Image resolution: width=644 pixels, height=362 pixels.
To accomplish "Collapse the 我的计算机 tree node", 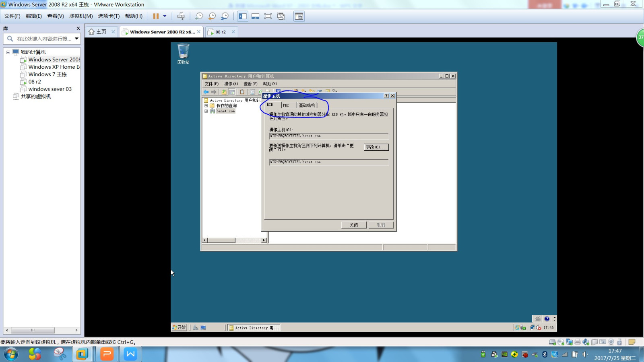I will (x=8, y=52).
